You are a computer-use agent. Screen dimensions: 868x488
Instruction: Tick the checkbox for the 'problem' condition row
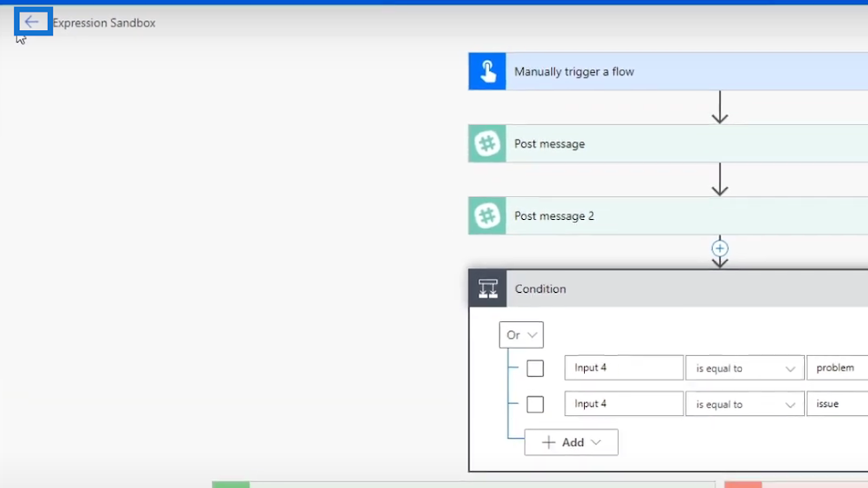point(535,368)
